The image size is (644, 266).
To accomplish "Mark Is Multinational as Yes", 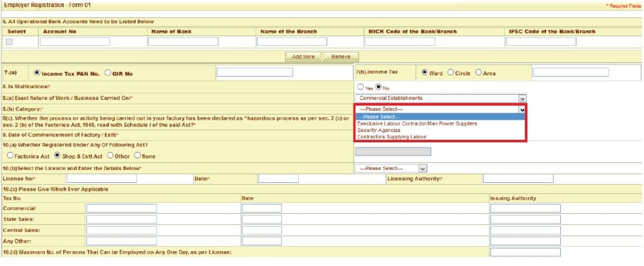I will coord(361,87).
